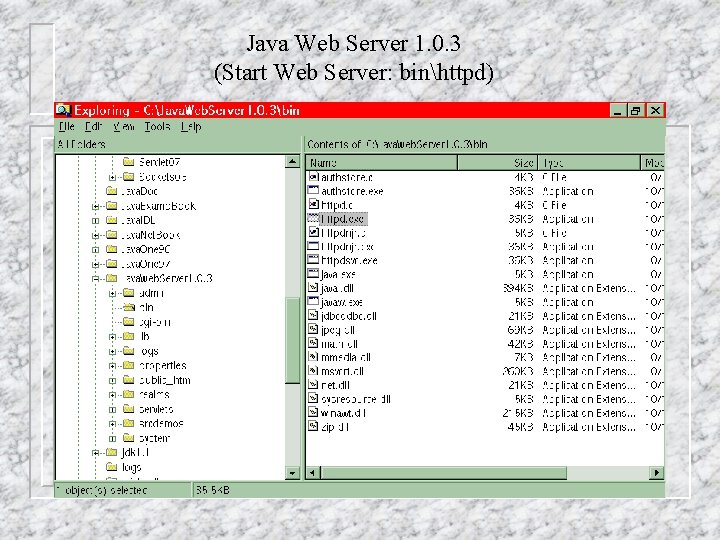Viewport: 720px width, 540px height.
Task: Expand the properties folder
Action: 112,366
